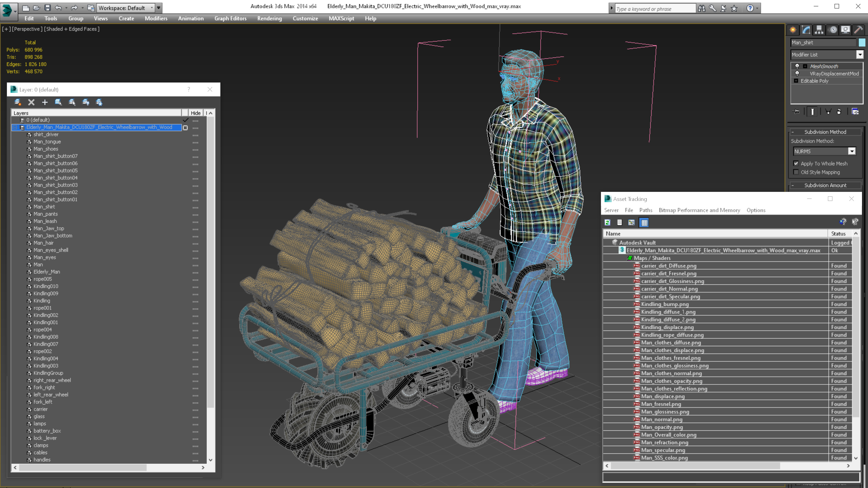Image resolution: width=868 pixels, height=488 pixels.
Task: Open the Create command panel tab
Action: (x=793, y=30)
